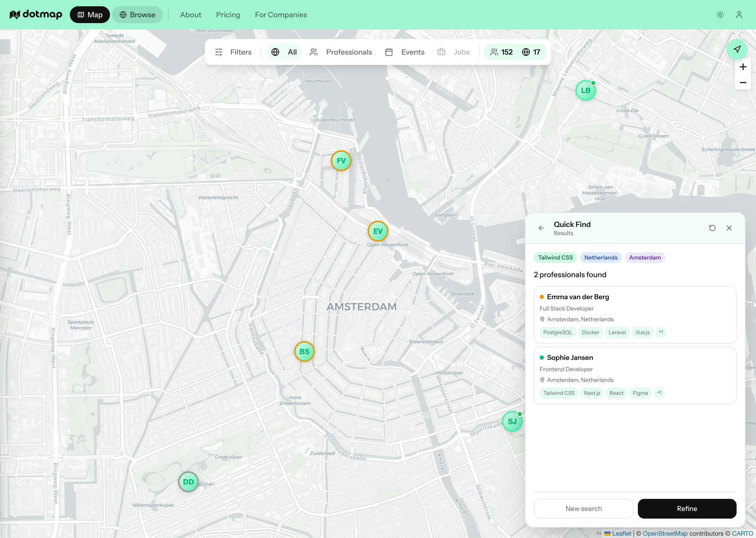The image size is (756, 538).
Task: Open the user account profile icon
Action: [x=739, y=15]
